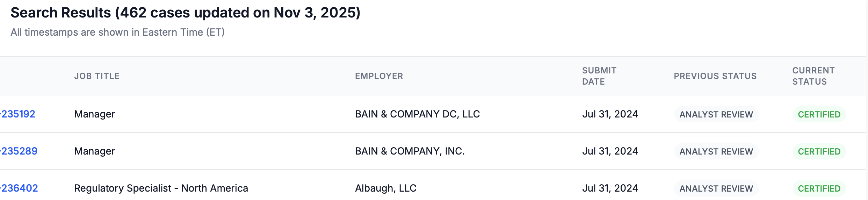Open case link ending in 236402
868x200 pixels.
click(20, 188)
